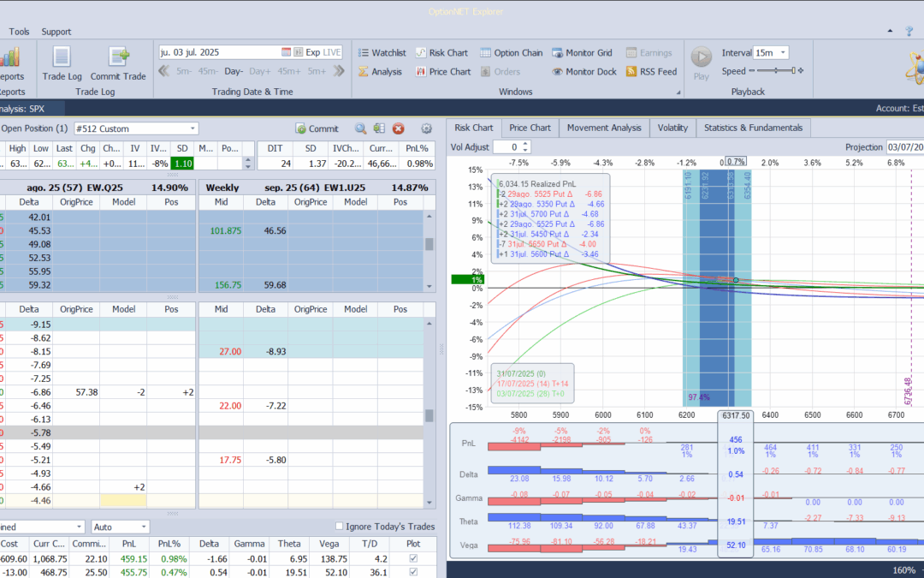Open the Trade Log
The image size is (924, 578).
point(62,63)
